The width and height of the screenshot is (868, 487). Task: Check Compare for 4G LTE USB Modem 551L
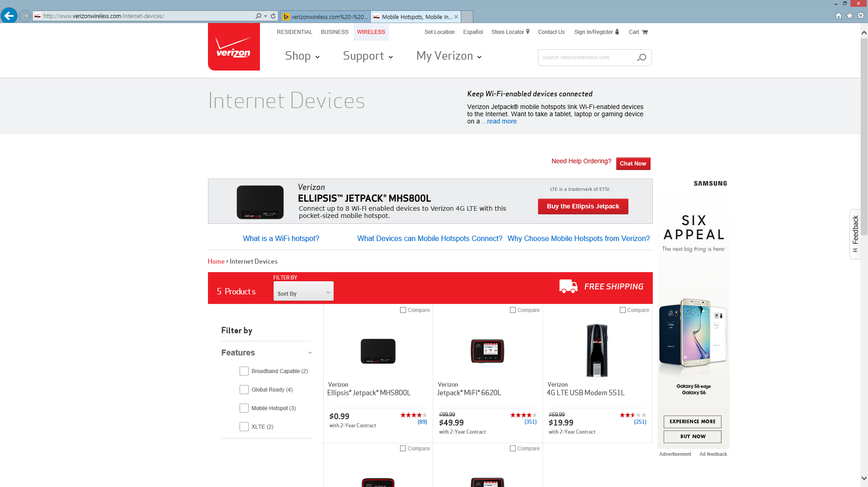coord(623,310)
